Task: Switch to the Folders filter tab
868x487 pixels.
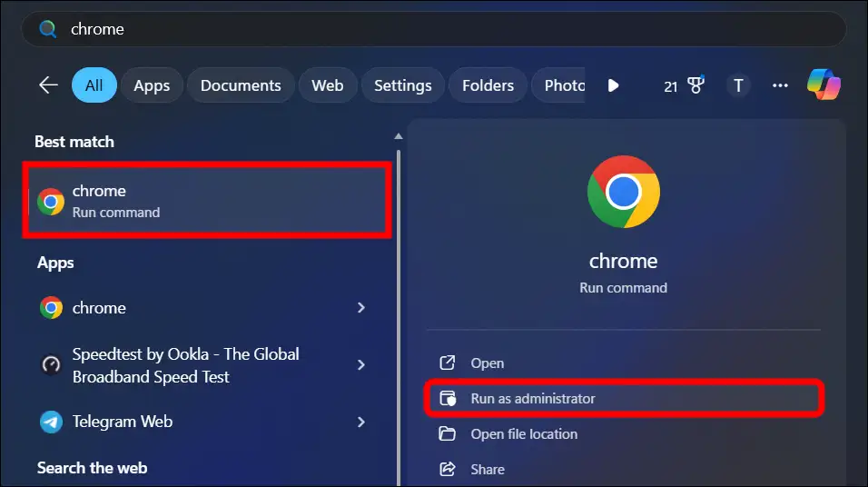Action: point(488,85)
